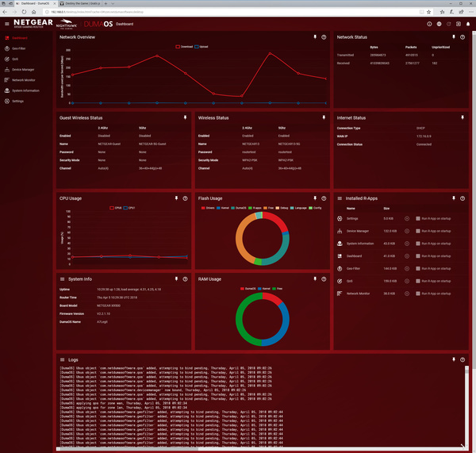Pin the Network Overview panel

tap(315, 37)
